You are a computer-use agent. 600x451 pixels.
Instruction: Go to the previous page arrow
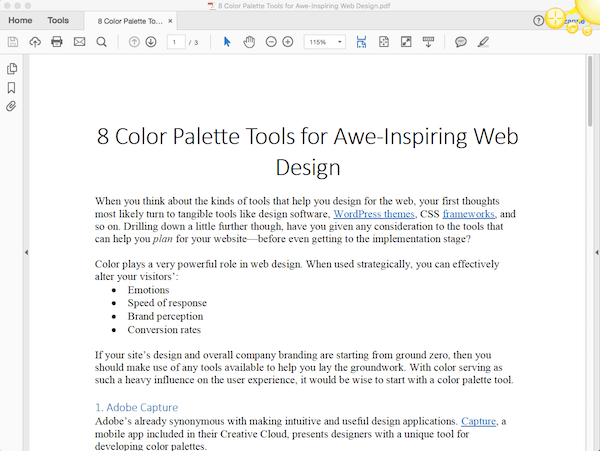(x=134, y=42)
